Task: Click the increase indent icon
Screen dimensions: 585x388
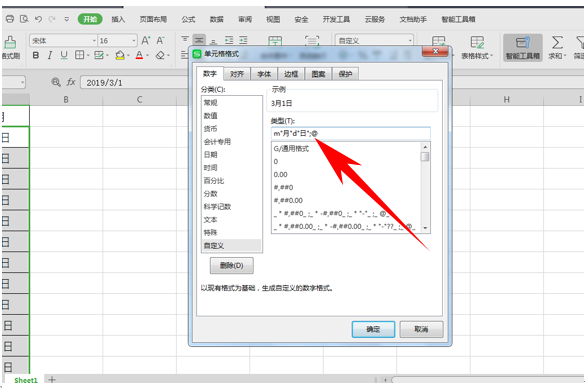Action: (243, 40)
